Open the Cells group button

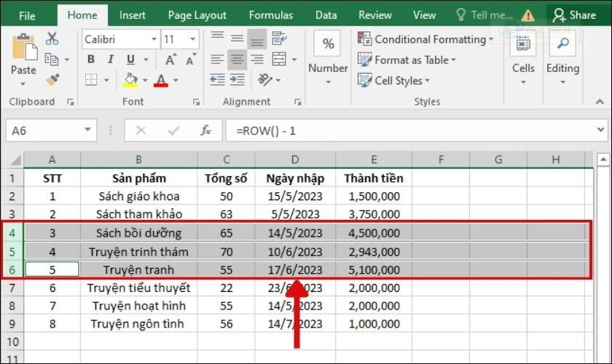tap(523, 58)
